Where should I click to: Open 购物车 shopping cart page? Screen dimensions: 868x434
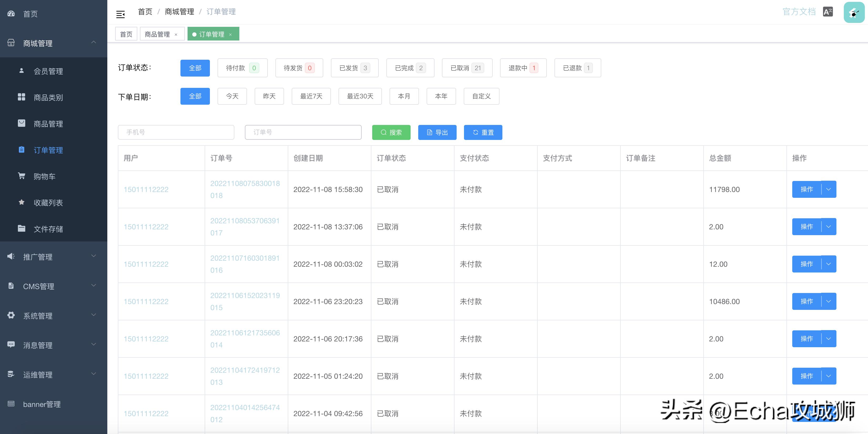click(x=44, y=176)
